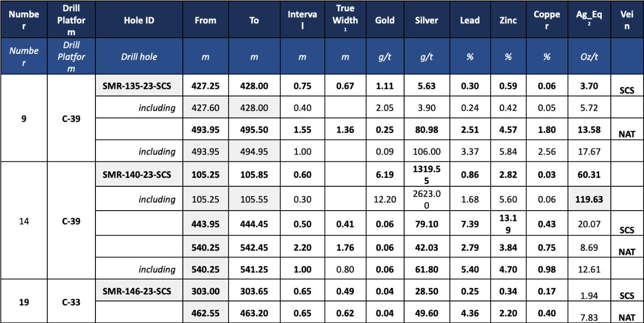Click the silver value 1319.55 cell

pos(426,175)
